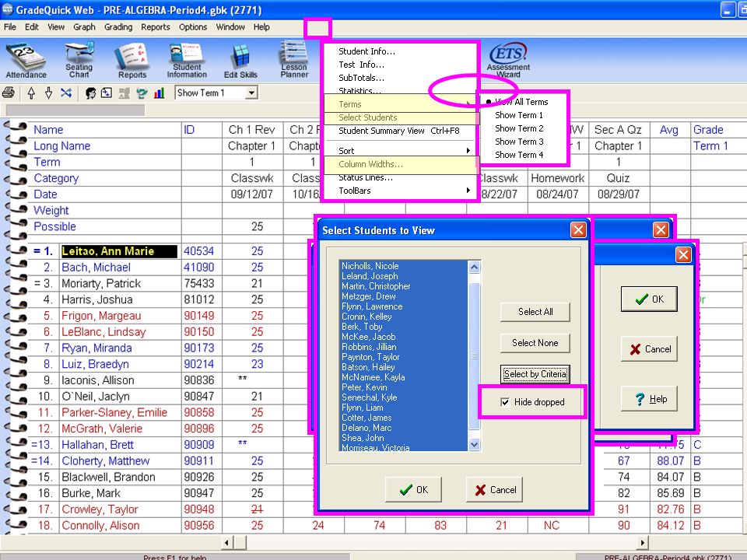Screen dimensions: 747x560
Task: Open the Window menu
Action: (230, 27)
